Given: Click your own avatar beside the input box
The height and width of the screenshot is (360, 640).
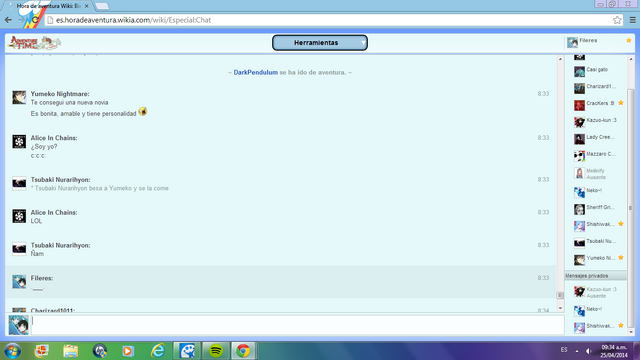Looking at the screenshot, I should [x=19, y=325].
